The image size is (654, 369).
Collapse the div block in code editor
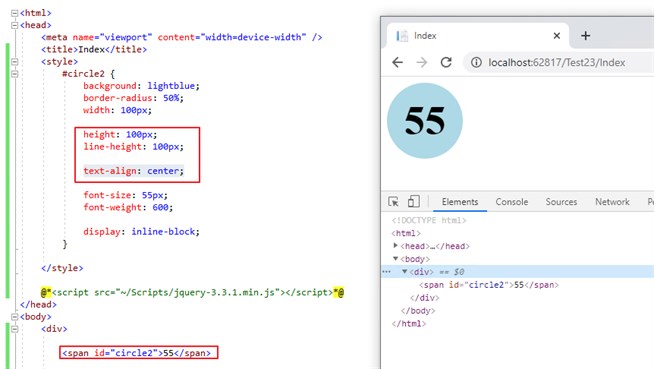coord(15,329)
